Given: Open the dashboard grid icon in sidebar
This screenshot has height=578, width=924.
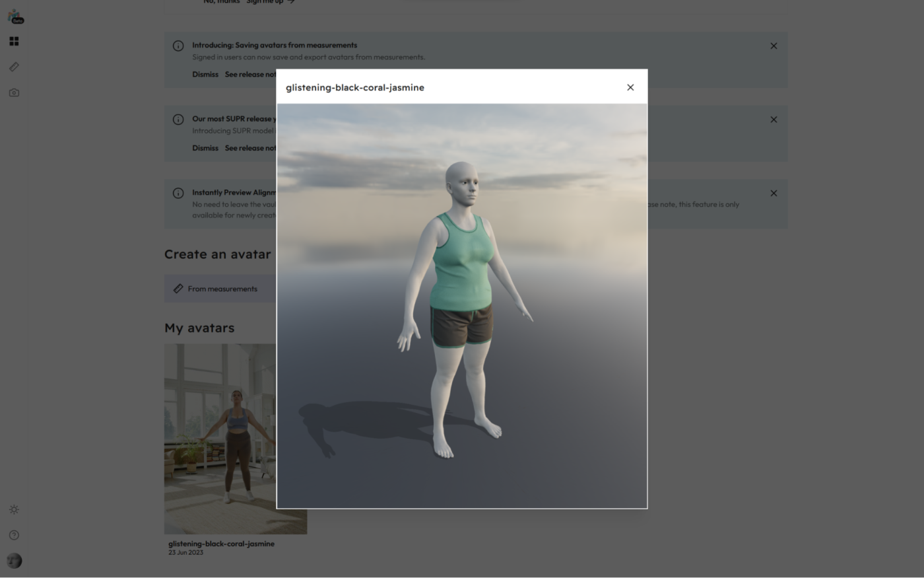Looking at the screenshot, I should click(x=14, y=41).
